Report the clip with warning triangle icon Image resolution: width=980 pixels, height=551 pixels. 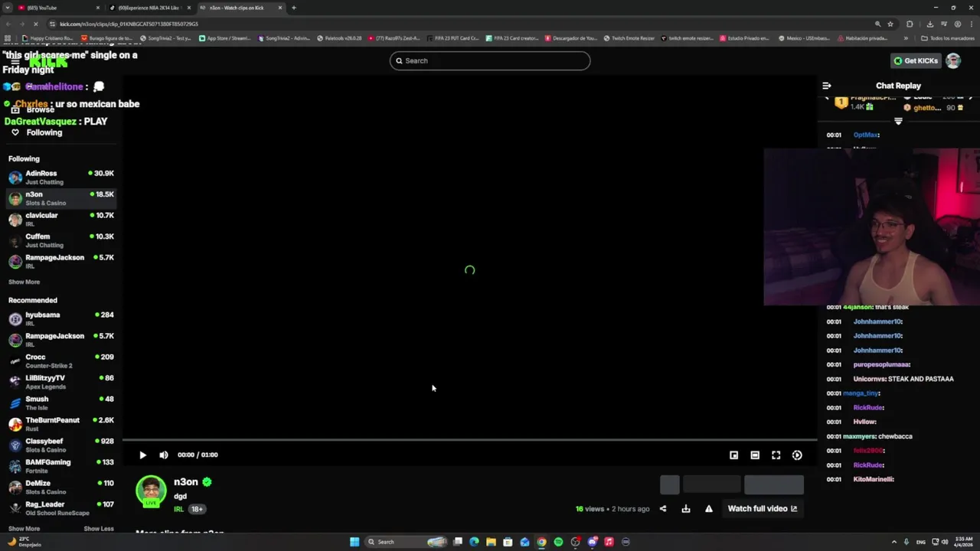tap(709, 508)
